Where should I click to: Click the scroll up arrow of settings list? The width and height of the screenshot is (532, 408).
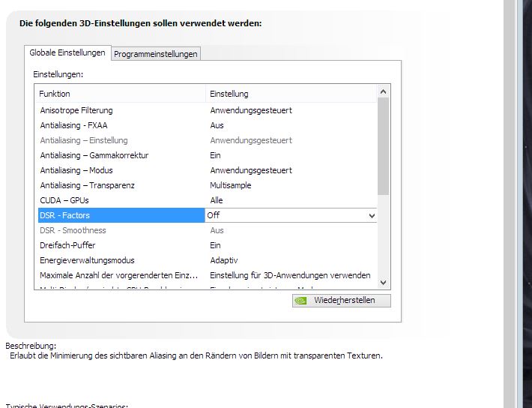[x=384, y=91]
